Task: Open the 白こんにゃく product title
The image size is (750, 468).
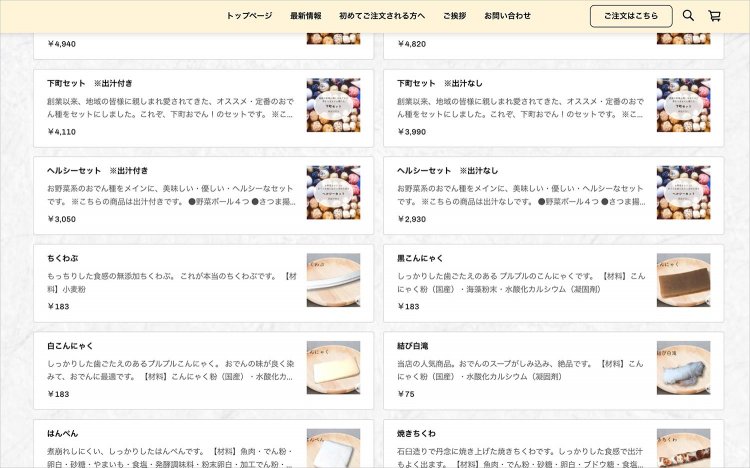Action: click(70, 346)
